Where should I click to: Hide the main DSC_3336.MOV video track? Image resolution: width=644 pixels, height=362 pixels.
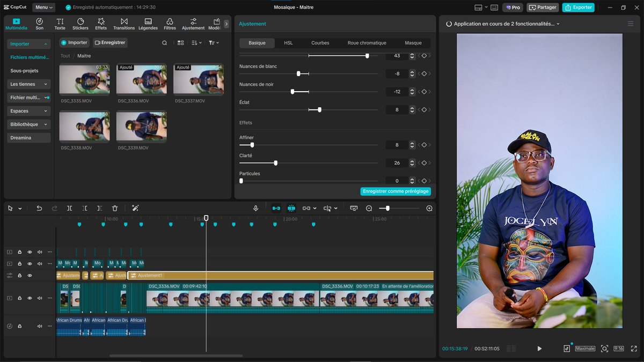click(x=30, y=298)
